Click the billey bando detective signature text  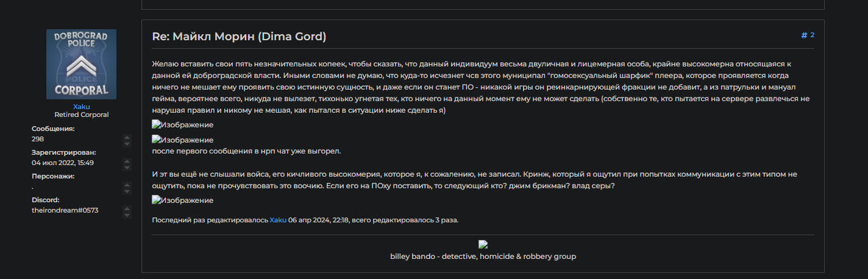(x=483, y=256)
